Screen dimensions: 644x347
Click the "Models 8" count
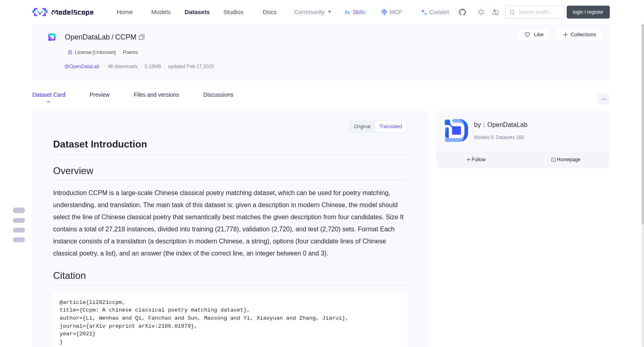click(x=484, y=137)
